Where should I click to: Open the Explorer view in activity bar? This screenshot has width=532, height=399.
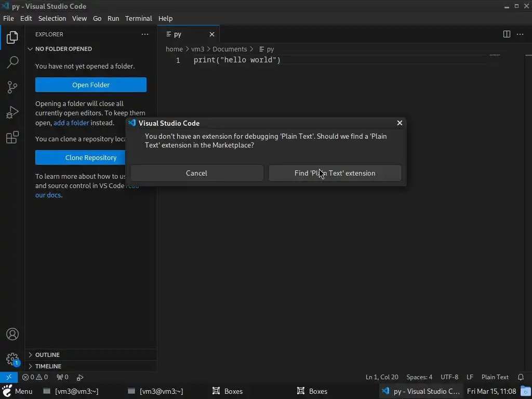coord(12,37)
